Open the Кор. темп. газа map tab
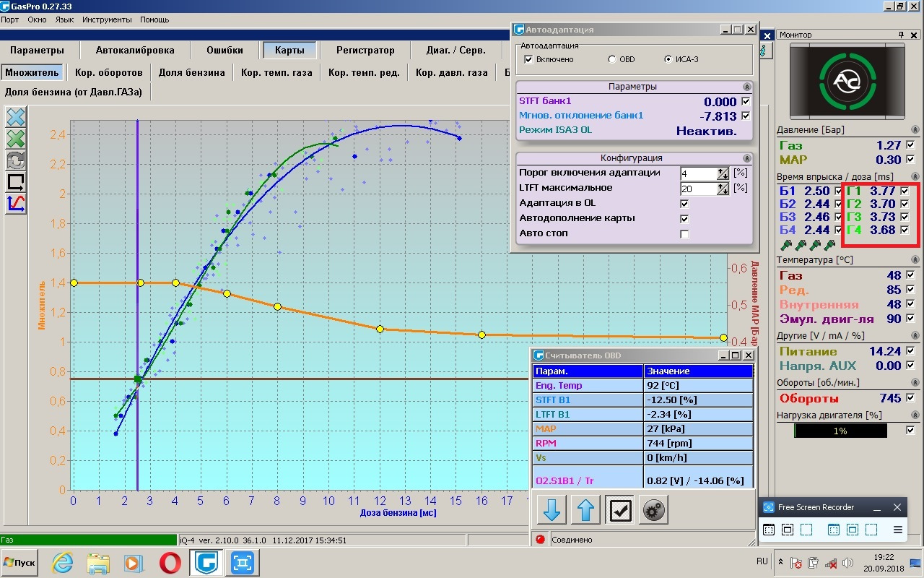This screenshot has width=924, height=578. pyautogui.click(x=276, y=72)
